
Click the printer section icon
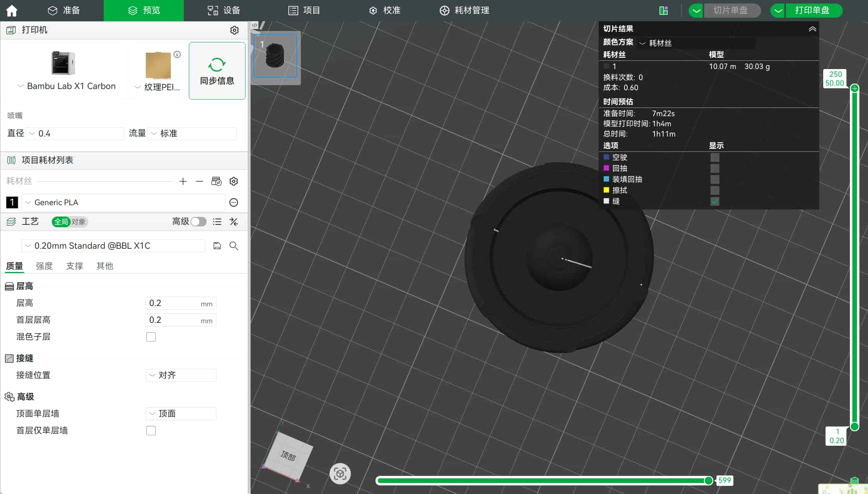[x=11, y=30]
